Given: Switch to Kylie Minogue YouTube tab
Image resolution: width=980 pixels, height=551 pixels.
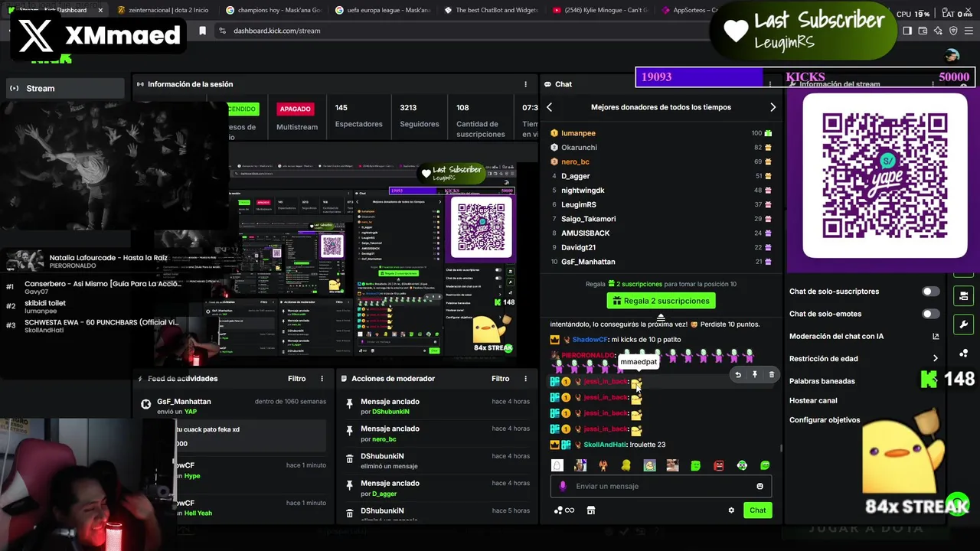Looking at the screenshot, I should click(x=602, y=10).
